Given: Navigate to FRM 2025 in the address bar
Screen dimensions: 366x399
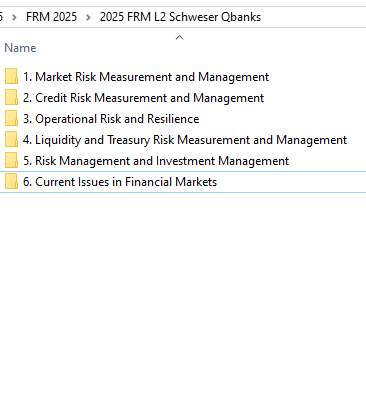Looking at the screenshot, I should click(51, 17).
